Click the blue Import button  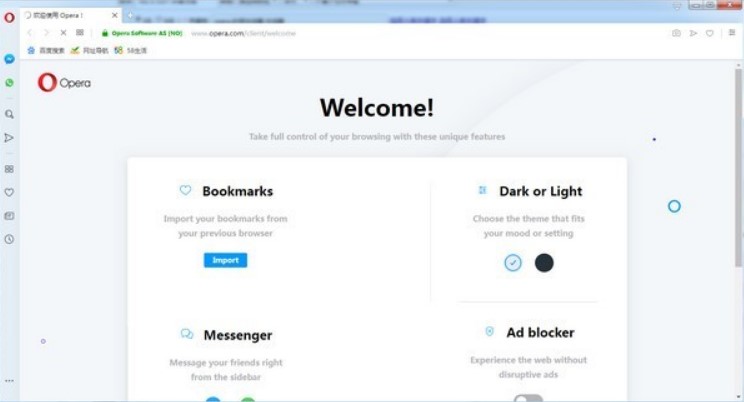click(225, 260)
